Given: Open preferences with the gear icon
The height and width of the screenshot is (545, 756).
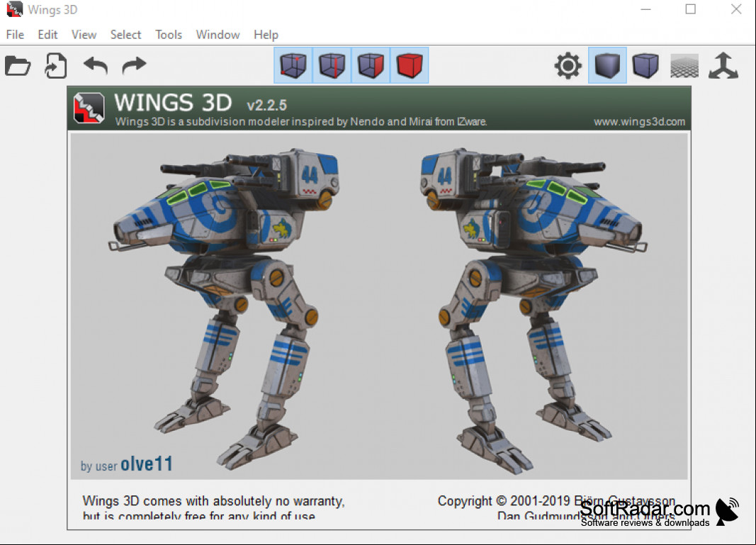Looking at the screenshot, I should [568, 66].
